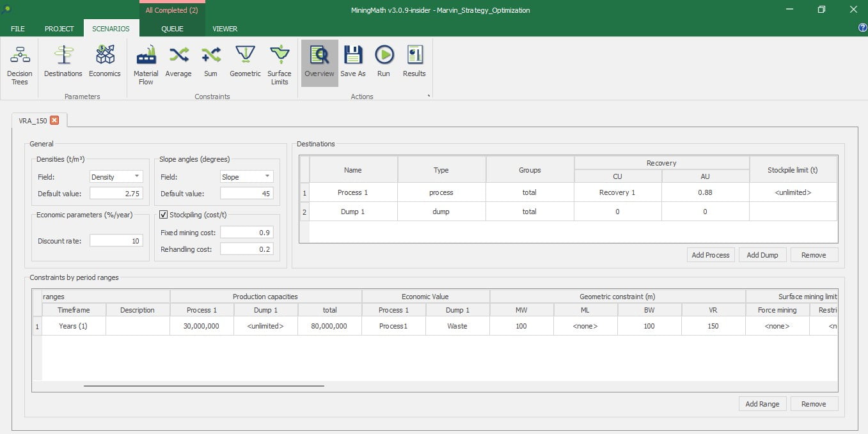
Task: Open the PROJECT tab
Action: pos(59,29)
